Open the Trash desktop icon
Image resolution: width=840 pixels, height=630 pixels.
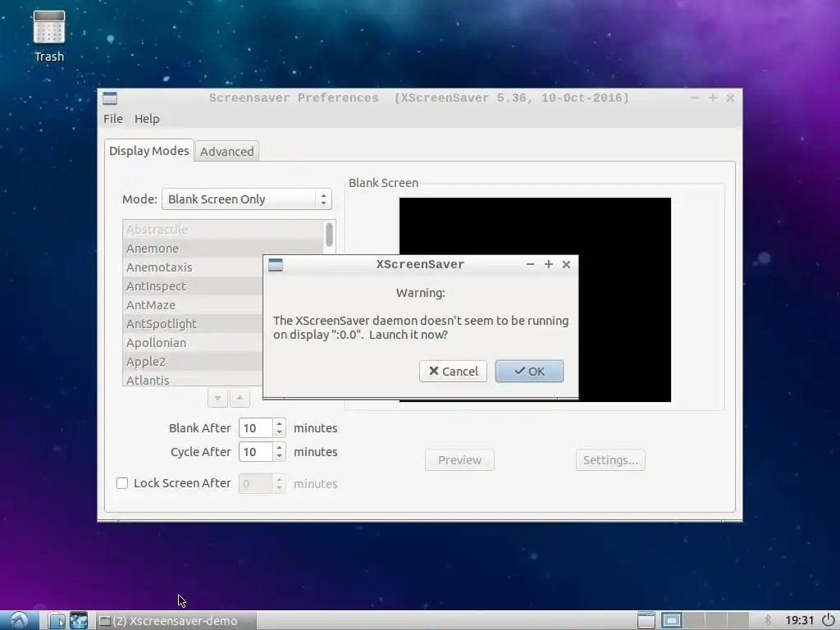point(48,36)
